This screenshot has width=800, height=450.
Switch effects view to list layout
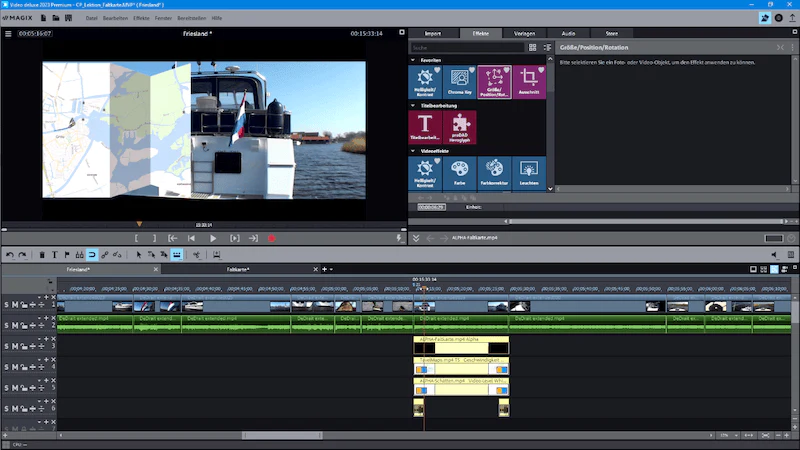pos(547,47)
